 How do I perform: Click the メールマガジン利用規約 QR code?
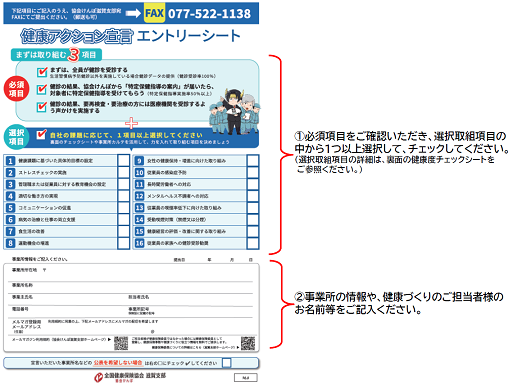121,343
